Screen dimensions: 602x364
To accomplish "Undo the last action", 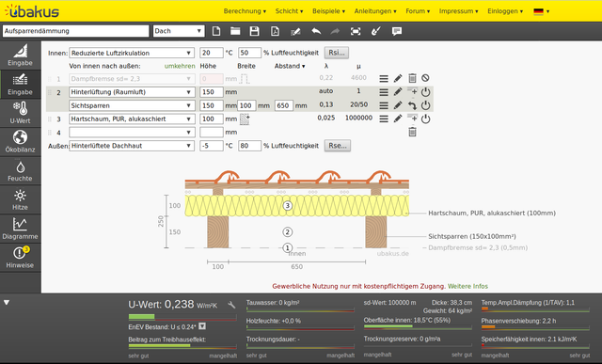I will pos(316,31).
